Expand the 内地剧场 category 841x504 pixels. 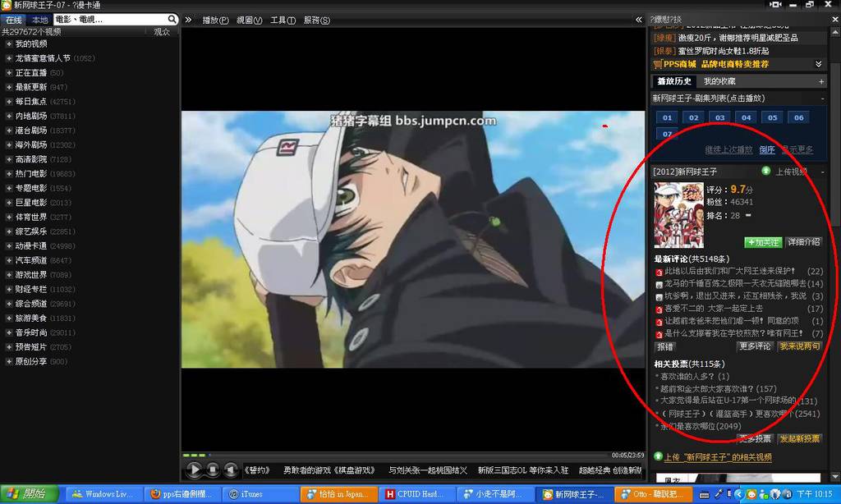8,117
